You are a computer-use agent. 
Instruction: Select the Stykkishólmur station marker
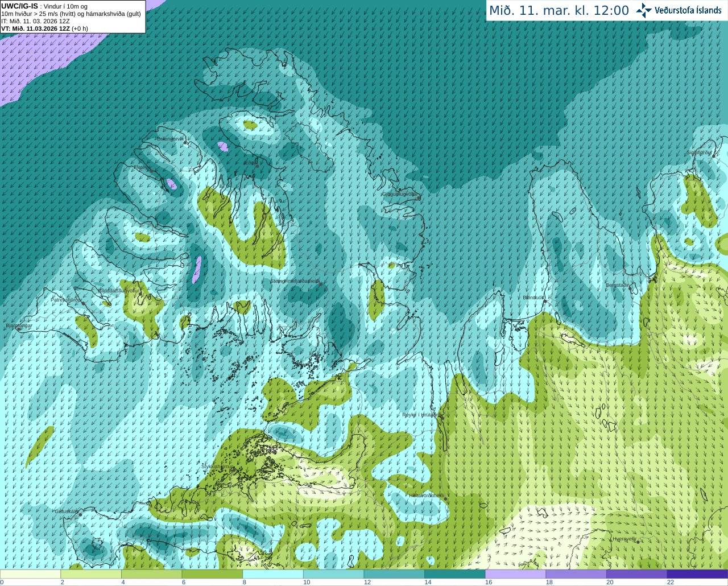(233, 470)
